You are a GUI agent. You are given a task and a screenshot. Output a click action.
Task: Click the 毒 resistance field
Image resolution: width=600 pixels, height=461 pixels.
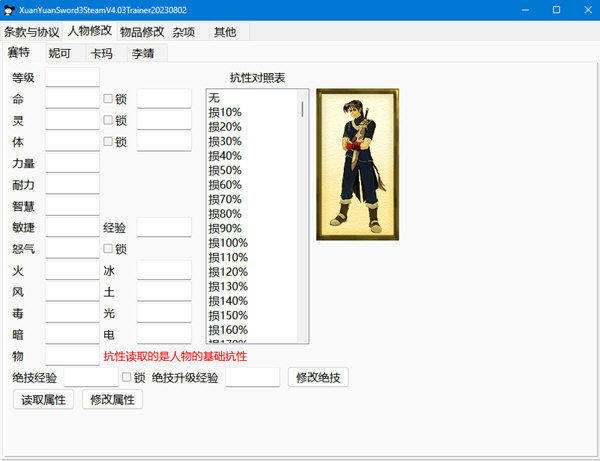click(x=72, y=313)
